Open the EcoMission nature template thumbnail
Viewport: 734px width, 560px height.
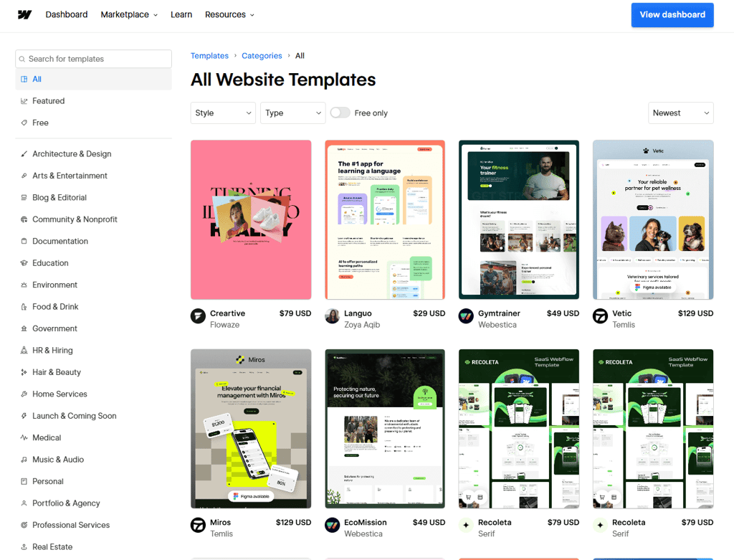385,429
